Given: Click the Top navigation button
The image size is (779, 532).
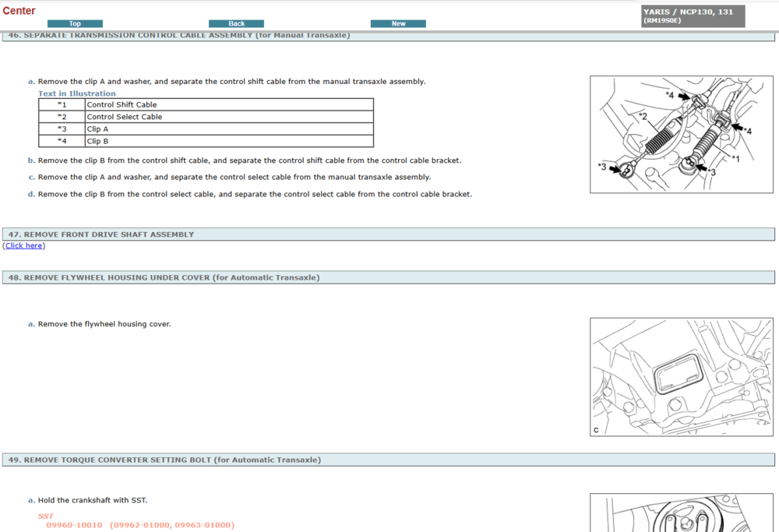Looking at the screenshot, I should (x=75, y=23).
